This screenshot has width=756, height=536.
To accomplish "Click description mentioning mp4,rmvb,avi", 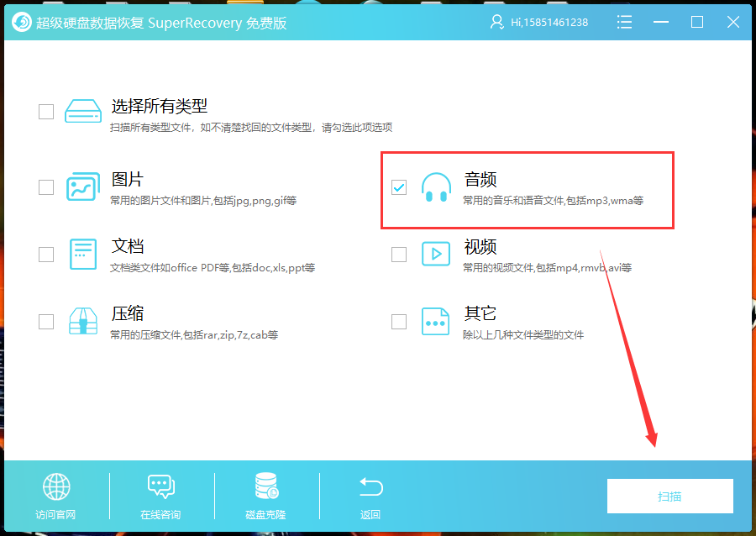I will coord(547,267).
